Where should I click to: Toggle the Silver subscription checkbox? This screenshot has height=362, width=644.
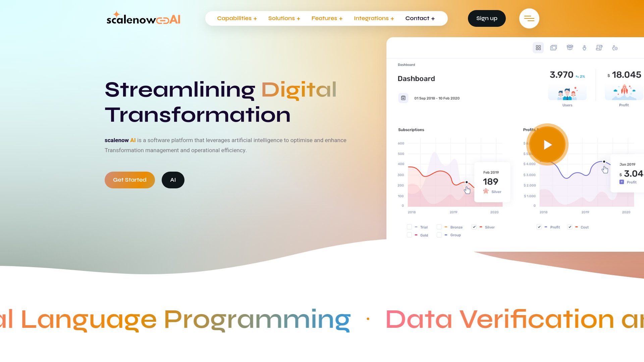click(474, 227)
